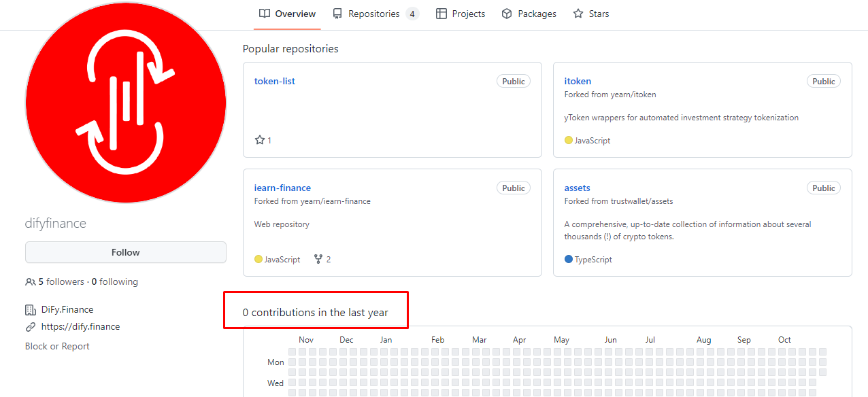This screenshot has height=397, width=868.
Task: Click the Oct label on contribution graph
Action: pyautogui.click(x=785, y=340)
